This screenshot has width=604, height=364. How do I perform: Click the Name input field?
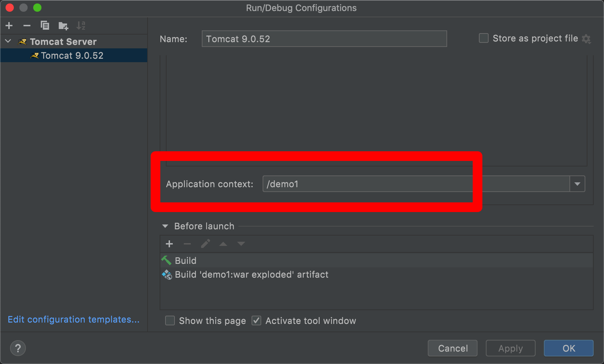(x=324, y=39)
